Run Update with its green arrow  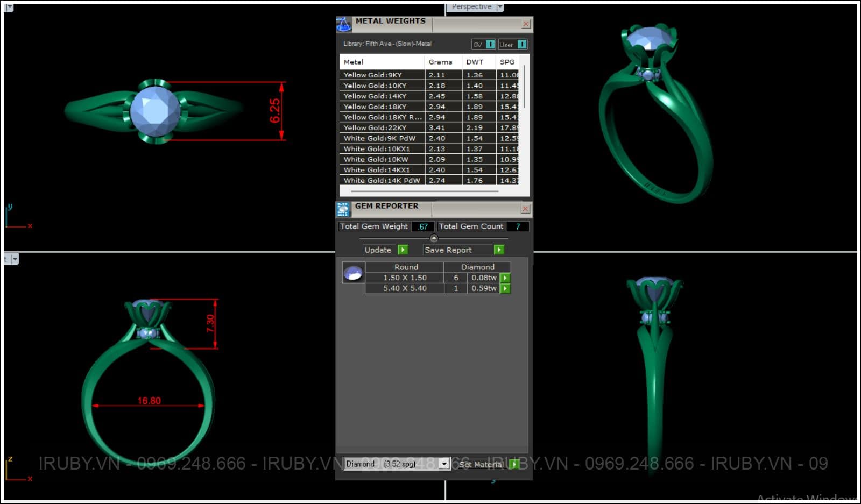[x=403, y=250]
